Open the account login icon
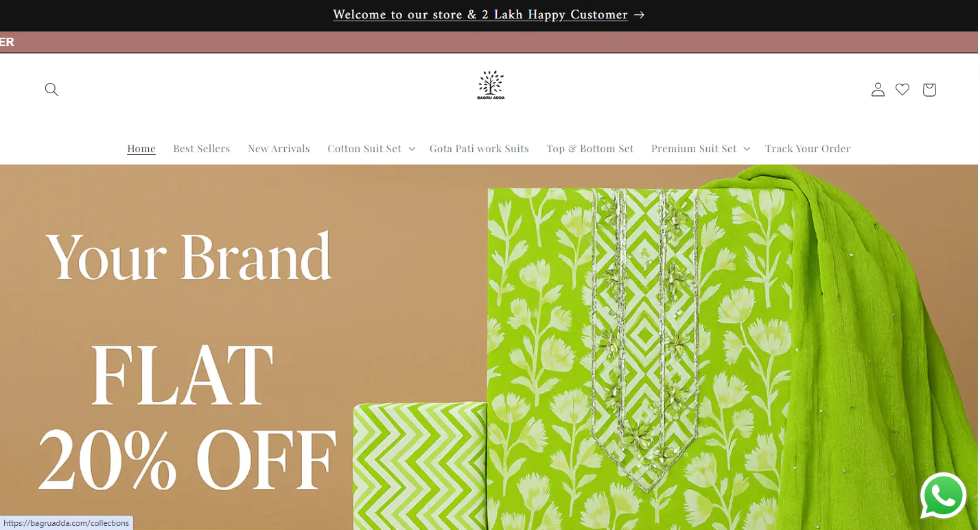This screenshot has width=980, height=530. pyautogui.click(x=878, y=90)
